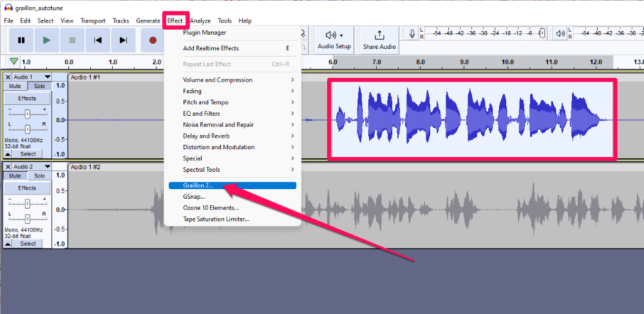Click the Audacity headphones logo icon
This screenshot has height=314, width=644.
point(8,8)
